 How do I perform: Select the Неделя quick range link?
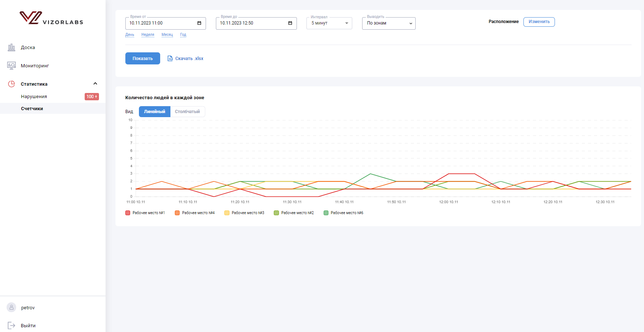(148, 35)
